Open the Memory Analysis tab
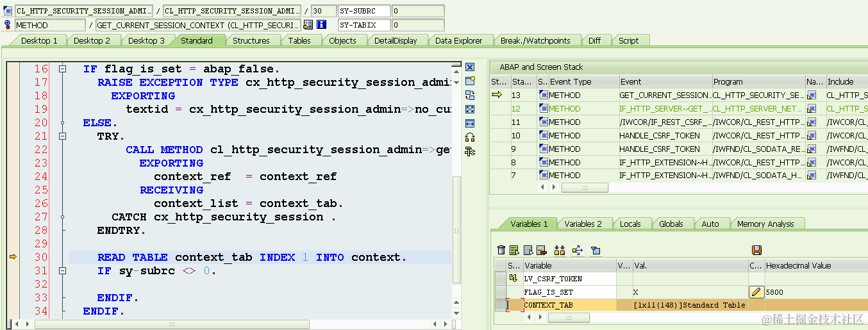 pos(765,224)
